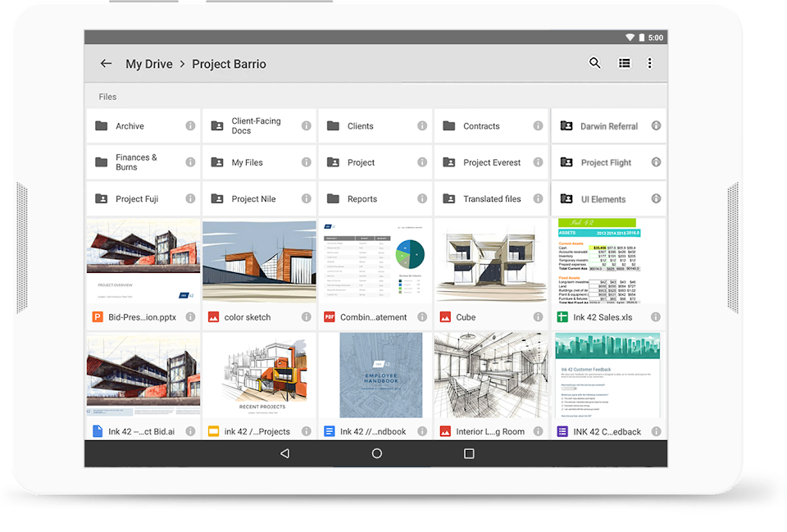
Task: Show info for Interior L...g Room image
Action: (539, 431)
